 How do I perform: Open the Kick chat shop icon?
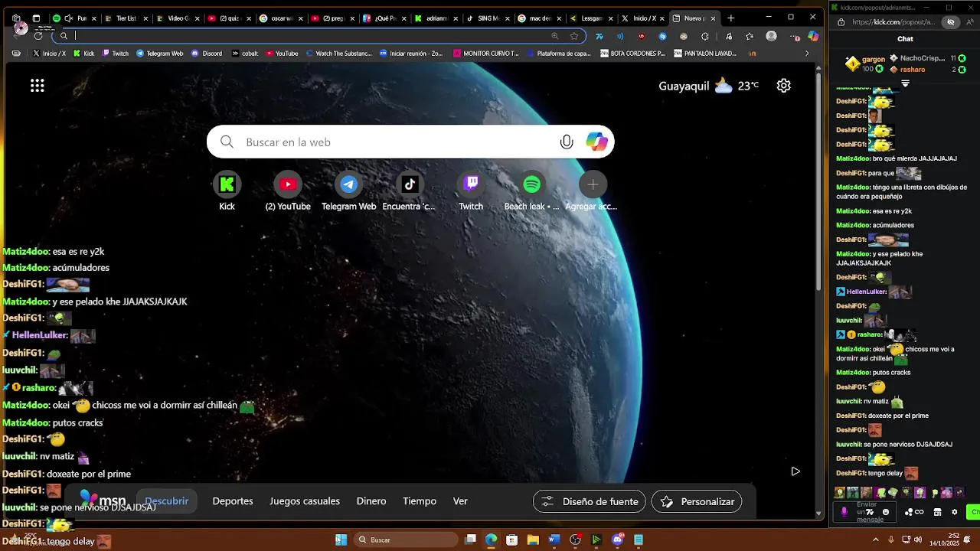tap(937, 512)
